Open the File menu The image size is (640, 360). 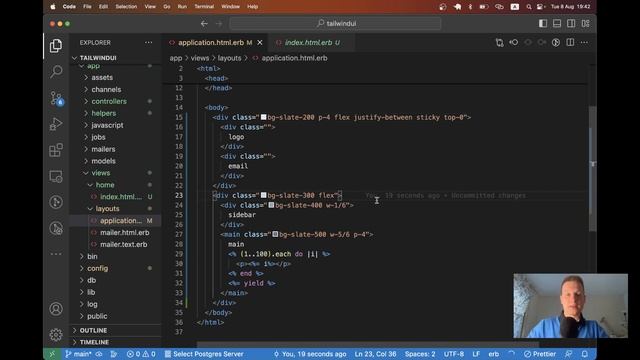click(x=87, y=7)
